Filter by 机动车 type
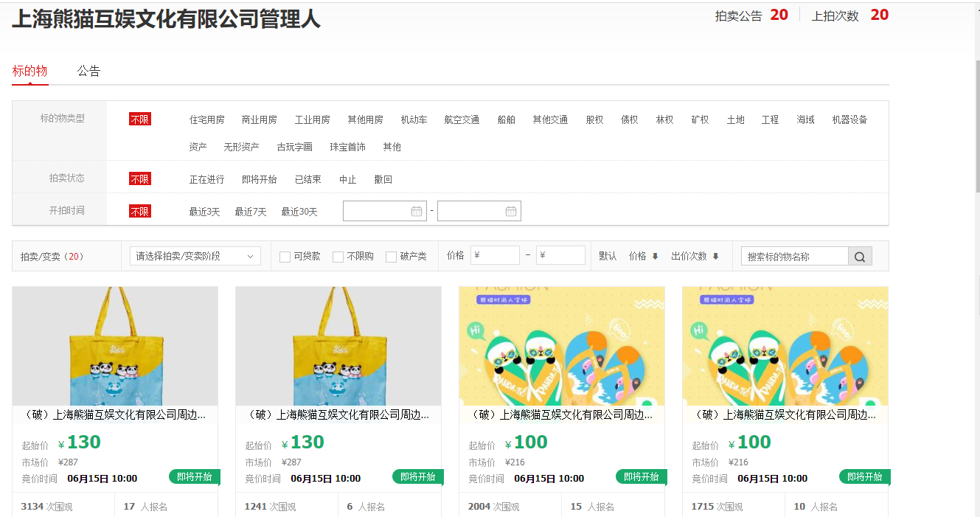This screenshot has width=980, height=517. (414, 119)
